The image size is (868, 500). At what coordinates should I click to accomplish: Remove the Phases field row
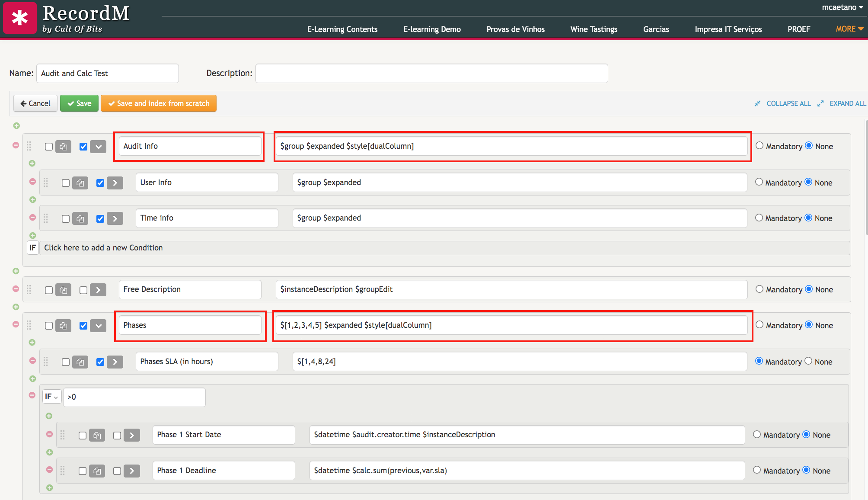16,324
